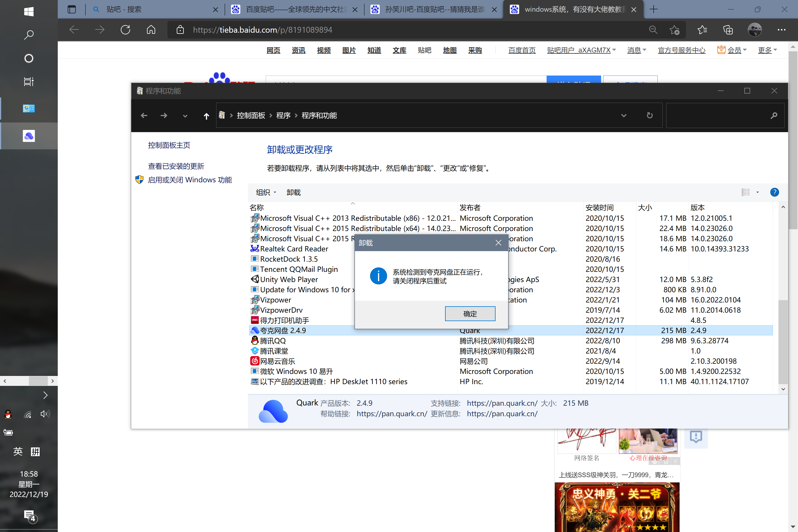Screen dimensions: 798x532
Task: Select 腾讯QQ in program list
Action: (x=511, y=341)
